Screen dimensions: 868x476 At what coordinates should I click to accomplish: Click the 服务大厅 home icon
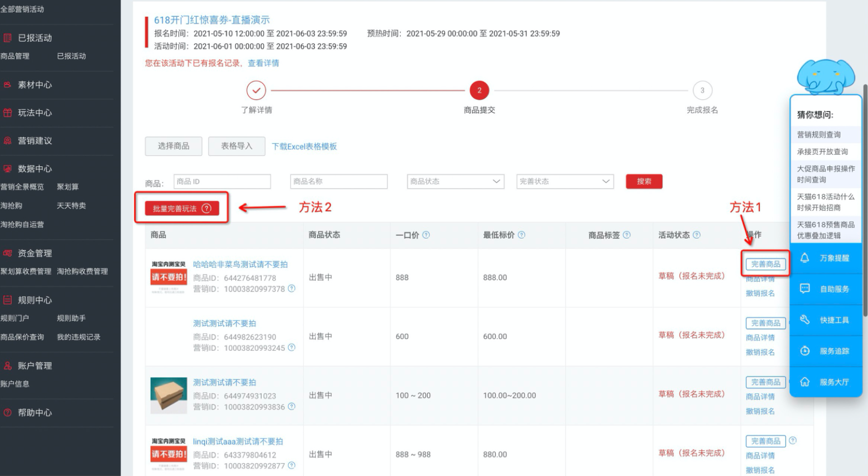[805, 382]
